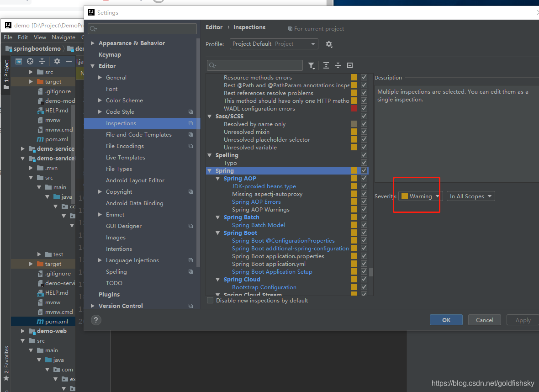Screen dimensions: 539x392
Task: Click red severity swatch for WADL configuration errors
Action: pyautogui.click(x=354, y=108)
